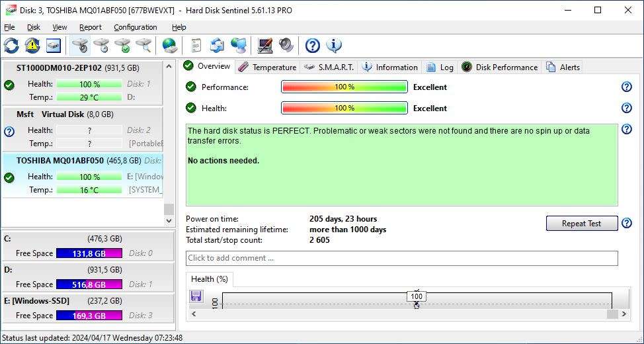Viewport: 644px width, 344px height.
Task: Switch to the Log tab
Action: pyautogui.click(x=440, y=67)
